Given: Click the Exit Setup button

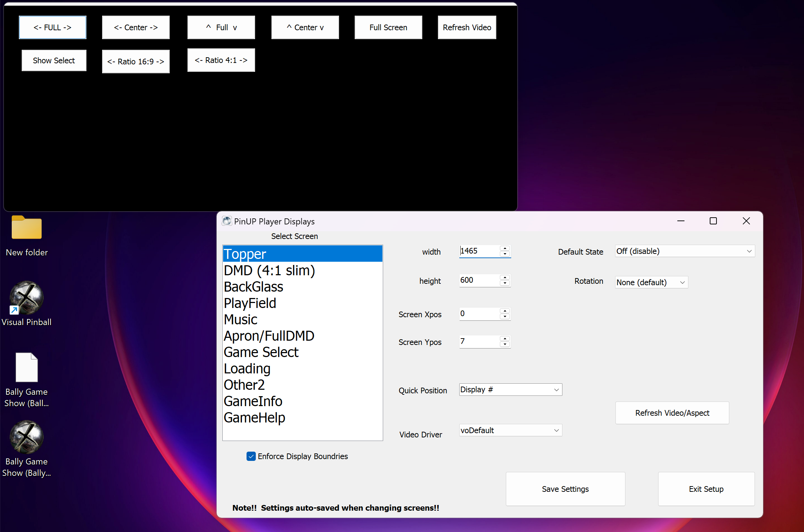Looking at the screenshot, I should pos(706,489).
